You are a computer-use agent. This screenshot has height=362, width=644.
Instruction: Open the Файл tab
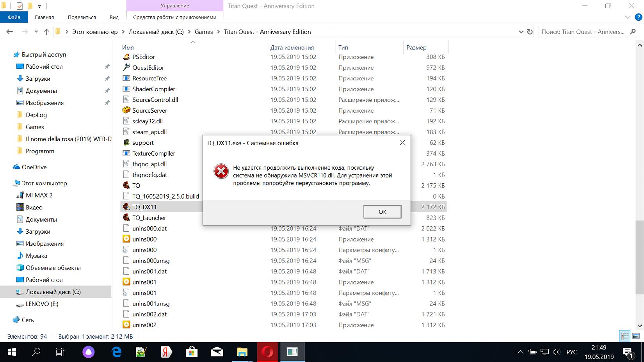[x=14, y=17]
